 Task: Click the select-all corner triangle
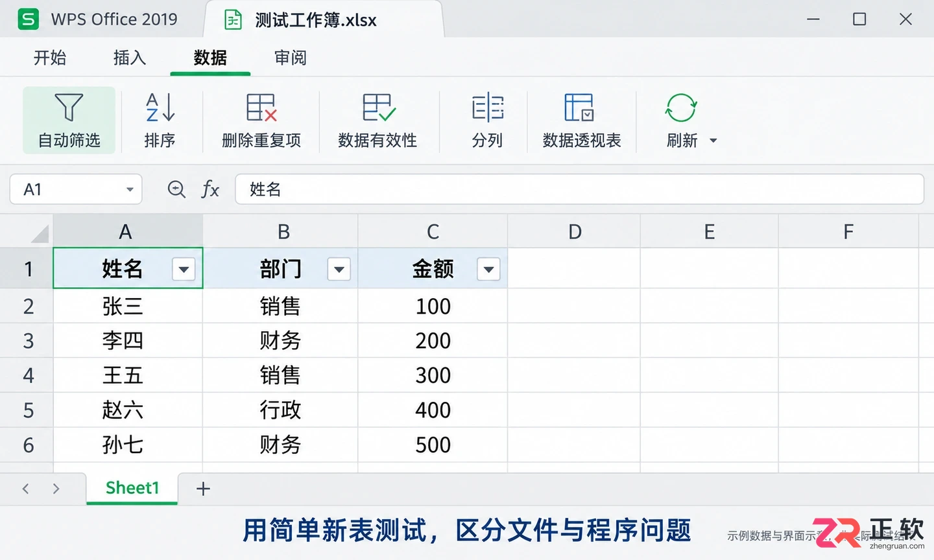click(x=40, y=233)
